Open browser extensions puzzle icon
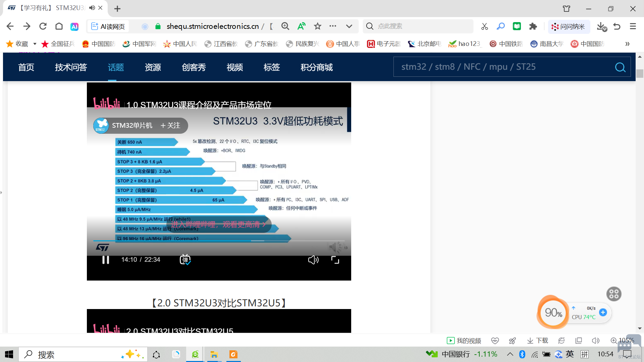This screenshot has height=362, width=644. 533,26
